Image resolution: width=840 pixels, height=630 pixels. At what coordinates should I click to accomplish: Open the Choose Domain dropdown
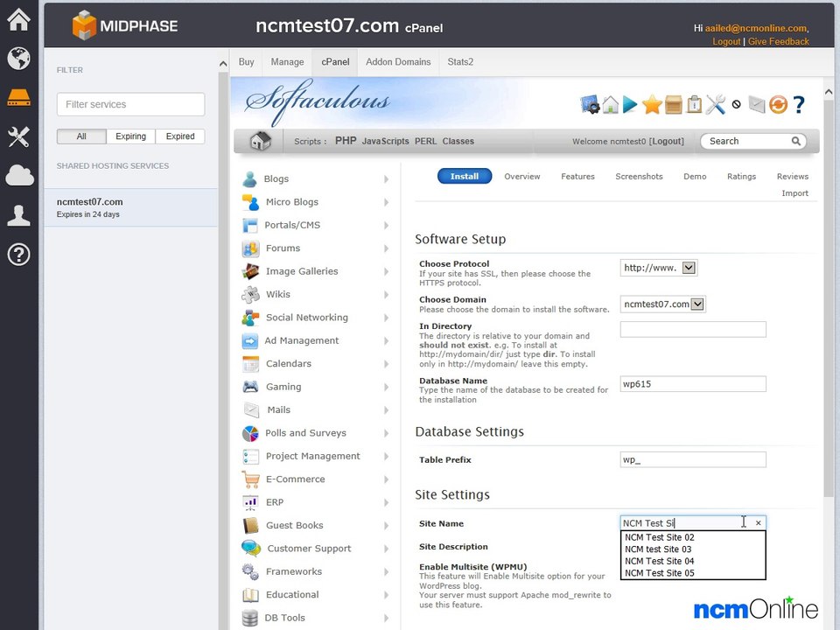pyautogui.click(x=662, y=304)
